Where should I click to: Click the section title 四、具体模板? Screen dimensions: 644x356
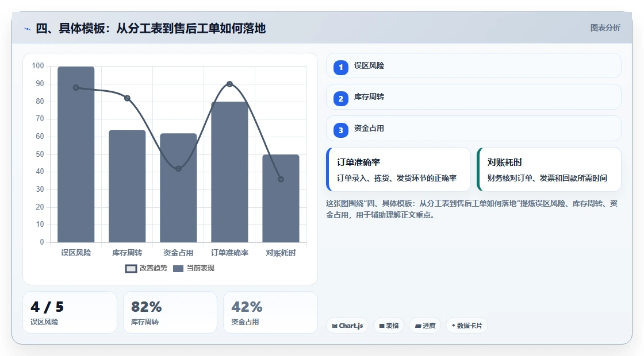[x=151, y=28]
